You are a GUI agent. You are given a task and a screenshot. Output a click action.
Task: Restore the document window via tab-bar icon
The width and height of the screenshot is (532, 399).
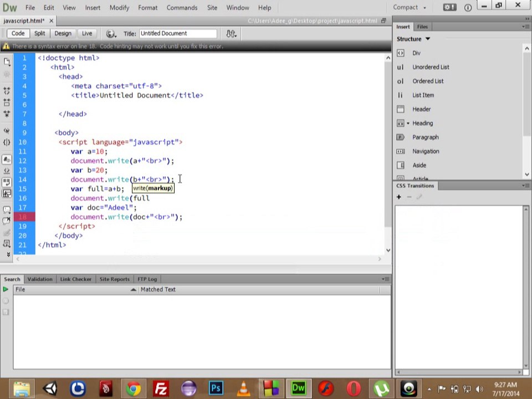click(x=383, y=21)
